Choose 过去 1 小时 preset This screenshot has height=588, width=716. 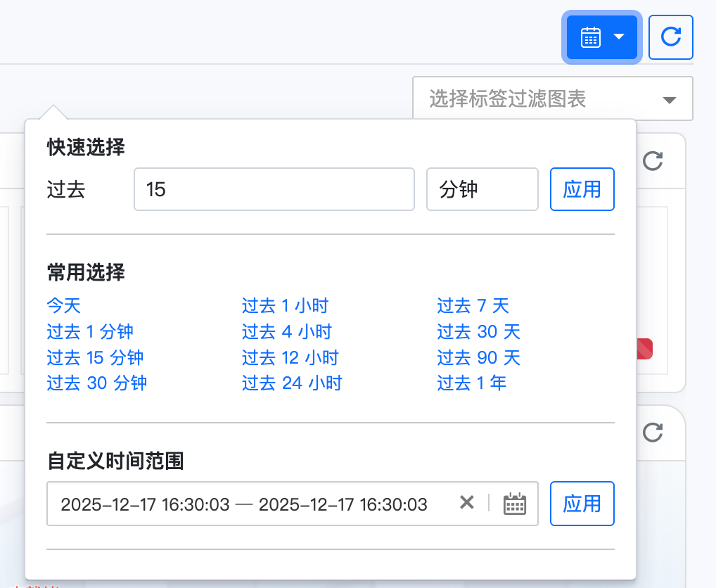pos(285,305)
